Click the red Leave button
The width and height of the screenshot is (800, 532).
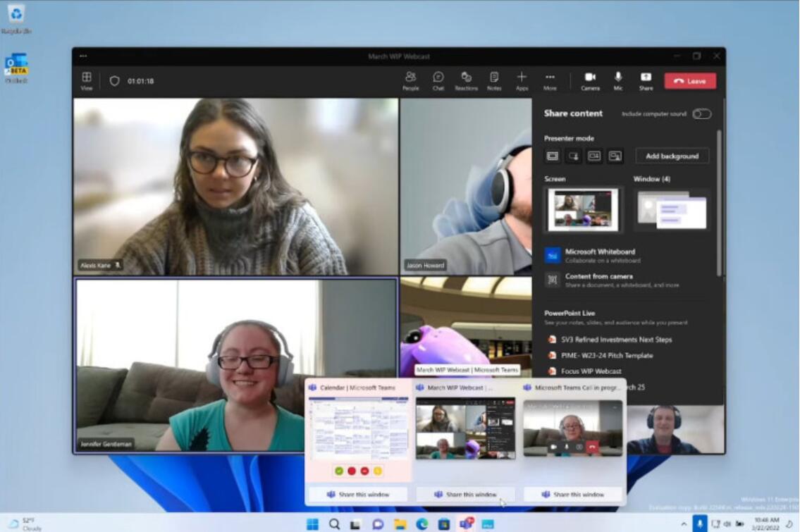689,81
